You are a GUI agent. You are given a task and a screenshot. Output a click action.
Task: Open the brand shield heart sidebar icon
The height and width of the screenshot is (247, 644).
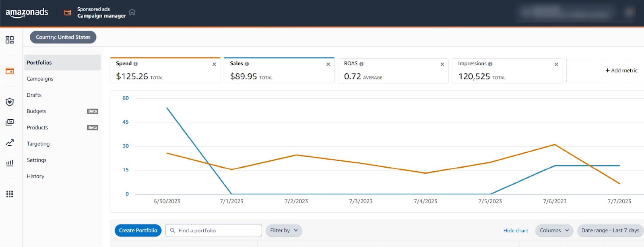point(10,102)
